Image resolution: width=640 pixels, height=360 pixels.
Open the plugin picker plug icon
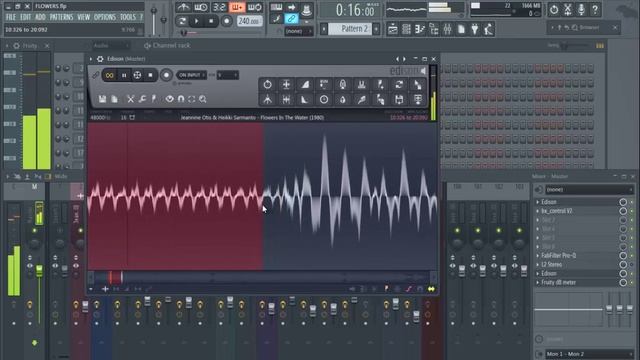point(475,29)
